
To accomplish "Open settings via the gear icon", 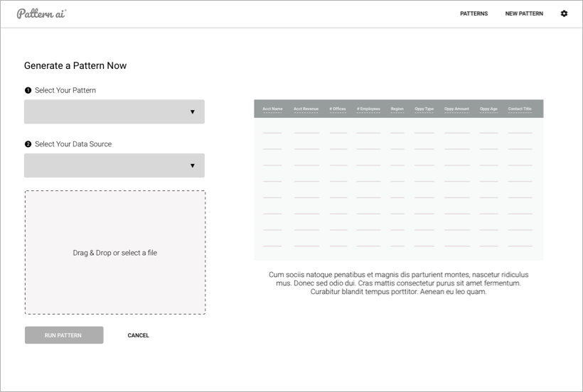I will (x=564, y=13).
